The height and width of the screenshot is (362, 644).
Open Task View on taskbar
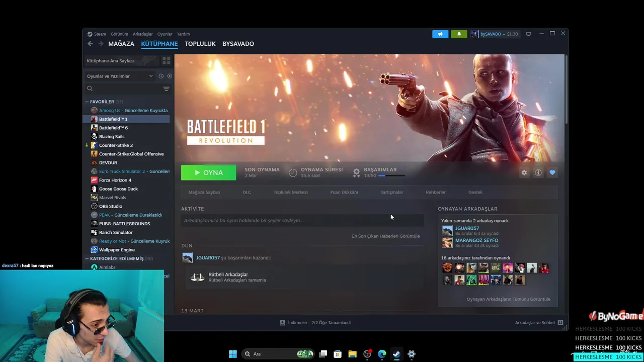tap(323, 354)
